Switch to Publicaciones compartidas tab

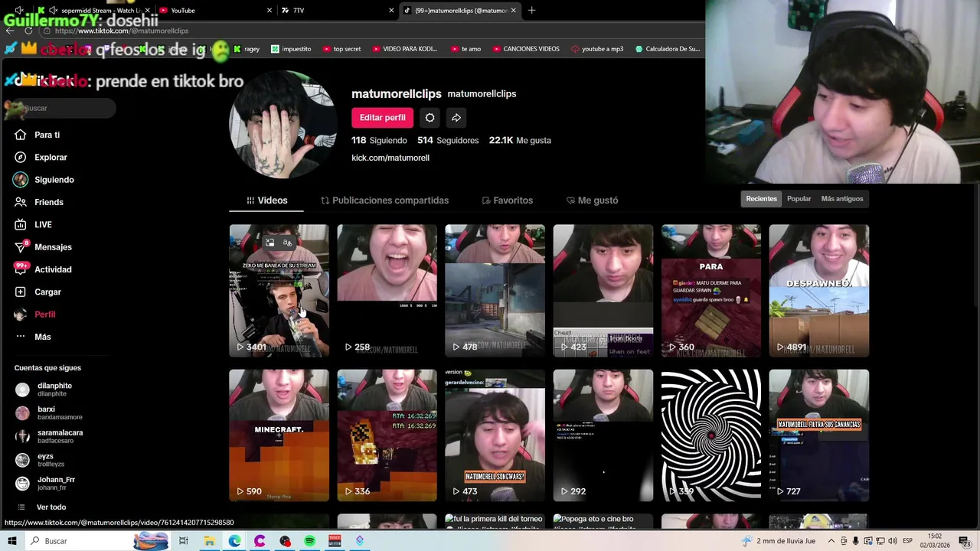(384, 201)
